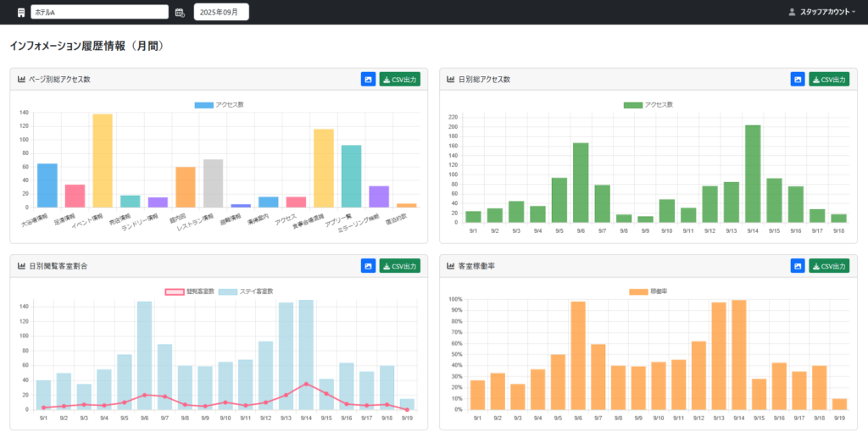Open the calendar icon beside month field

click(180, 12)
